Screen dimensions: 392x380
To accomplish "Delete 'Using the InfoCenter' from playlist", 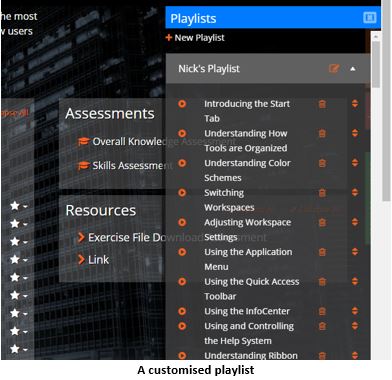I will coord(322,311).
